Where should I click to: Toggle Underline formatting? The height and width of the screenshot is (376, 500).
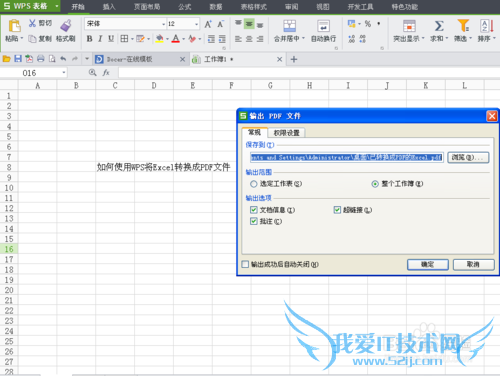coord(111,39)
